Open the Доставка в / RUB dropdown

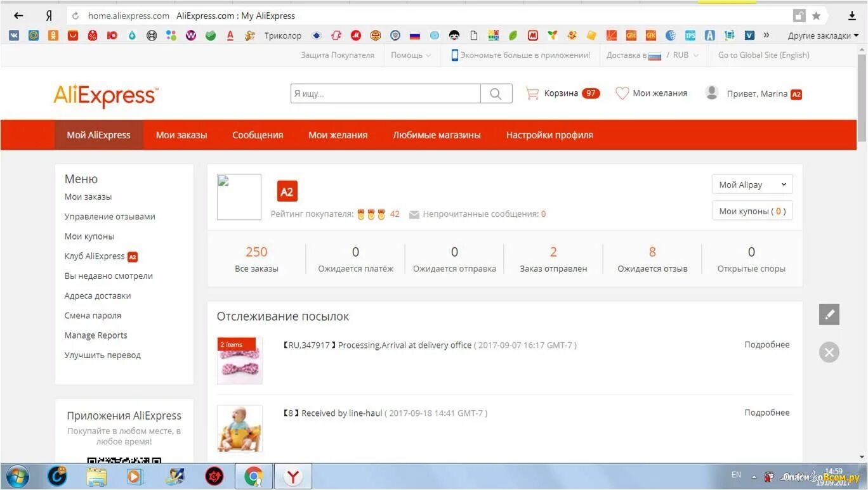click(652, 55)
